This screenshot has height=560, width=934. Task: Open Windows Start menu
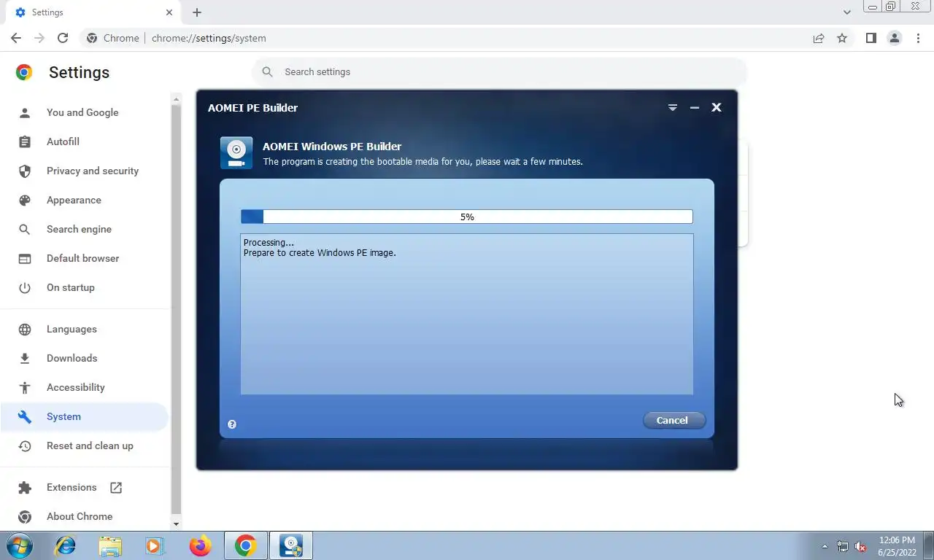(x=19, y=545)
